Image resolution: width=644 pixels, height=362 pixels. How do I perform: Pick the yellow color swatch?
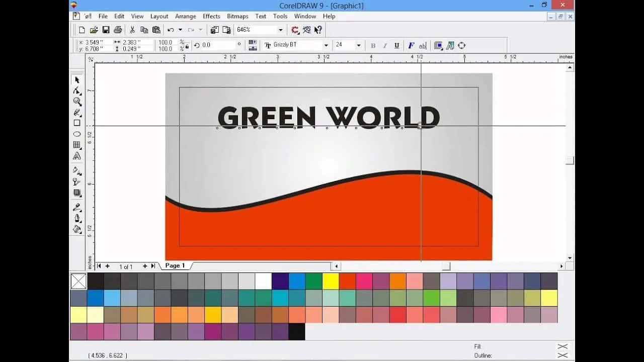point(331,281)
